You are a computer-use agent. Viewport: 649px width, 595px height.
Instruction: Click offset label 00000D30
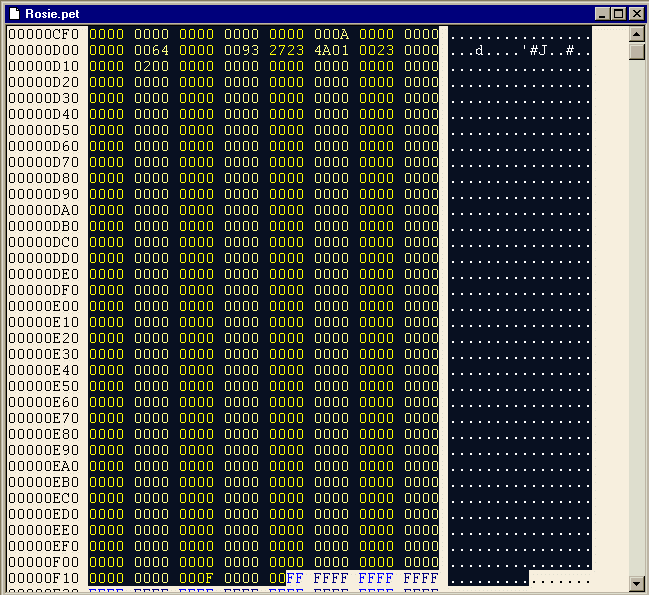click(x=43, y=98)
